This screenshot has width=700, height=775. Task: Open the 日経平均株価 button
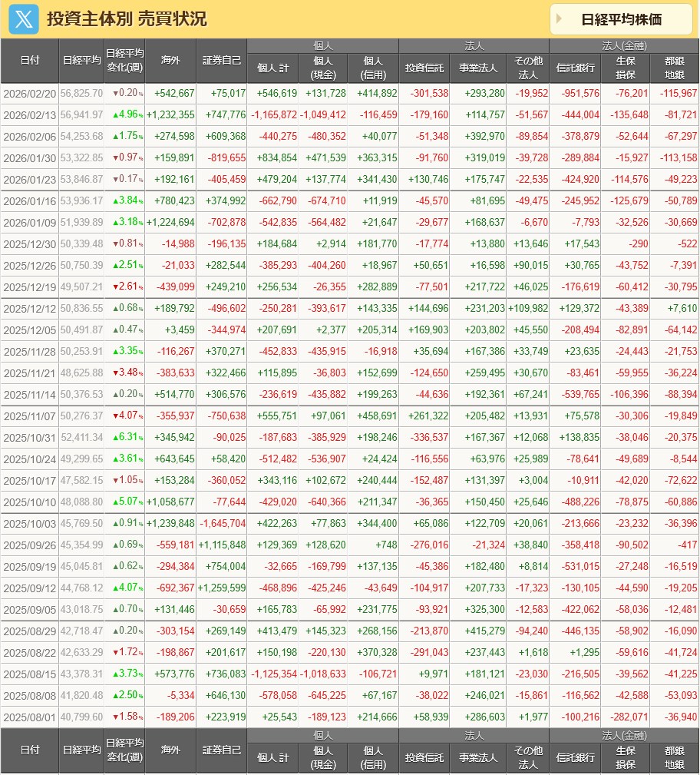tap(621, 20)
